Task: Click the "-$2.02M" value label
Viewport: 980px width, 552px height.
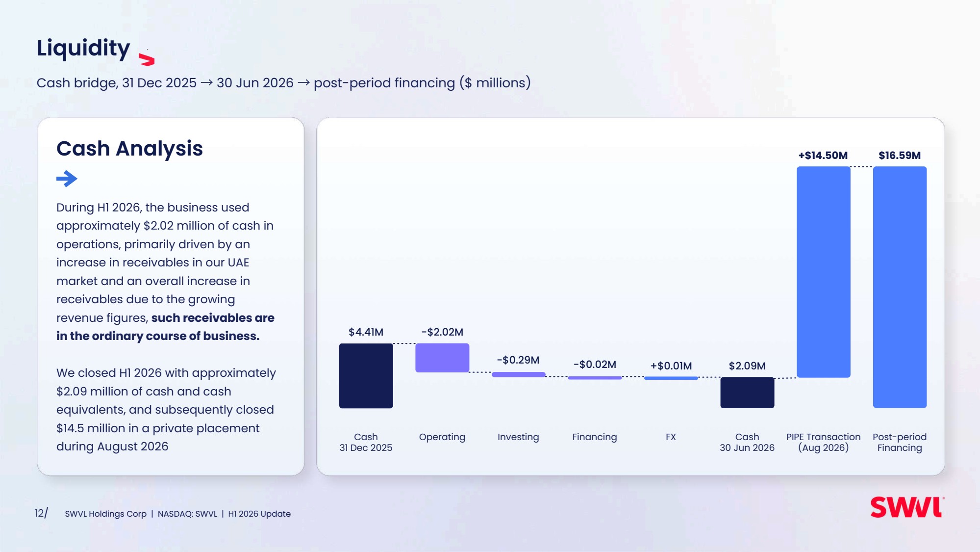Action: pos(442,332)
